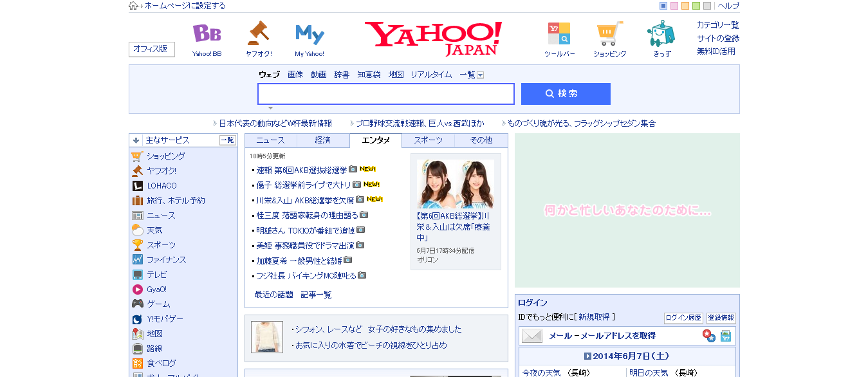Open the Yahoo! BB icon
868x377 pixels.
click(207, 33)
